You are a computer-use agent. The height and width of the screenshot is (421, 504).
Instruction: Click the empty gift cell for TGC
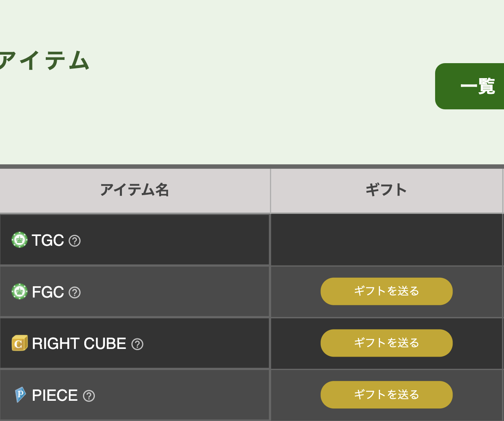[387, 240]
